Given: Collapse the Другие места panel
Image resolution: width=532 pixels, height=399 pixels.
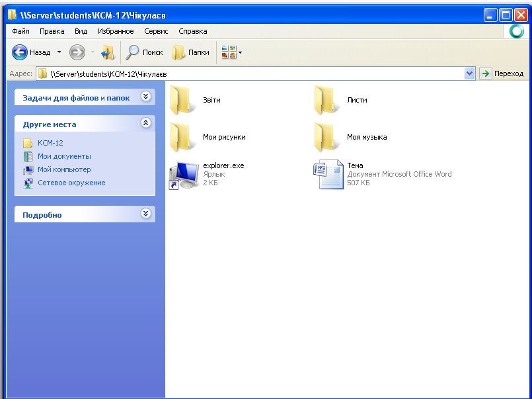Looking at the screenshot, I should [x=145, y=122].
